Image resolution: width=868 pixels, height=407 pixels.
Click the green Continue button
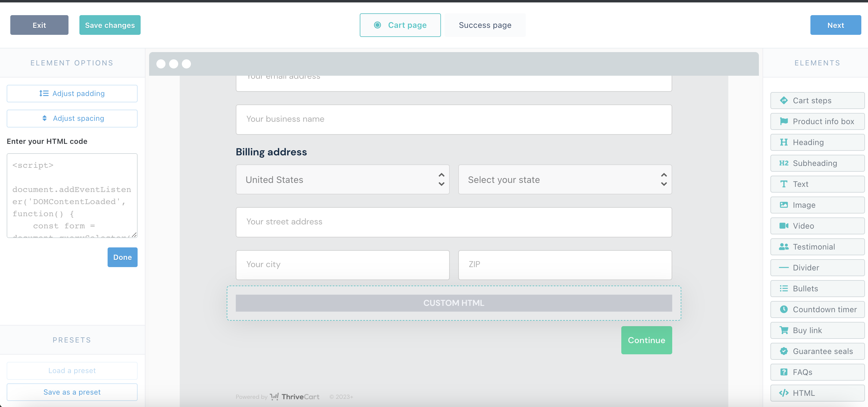(x=646, y=340)
